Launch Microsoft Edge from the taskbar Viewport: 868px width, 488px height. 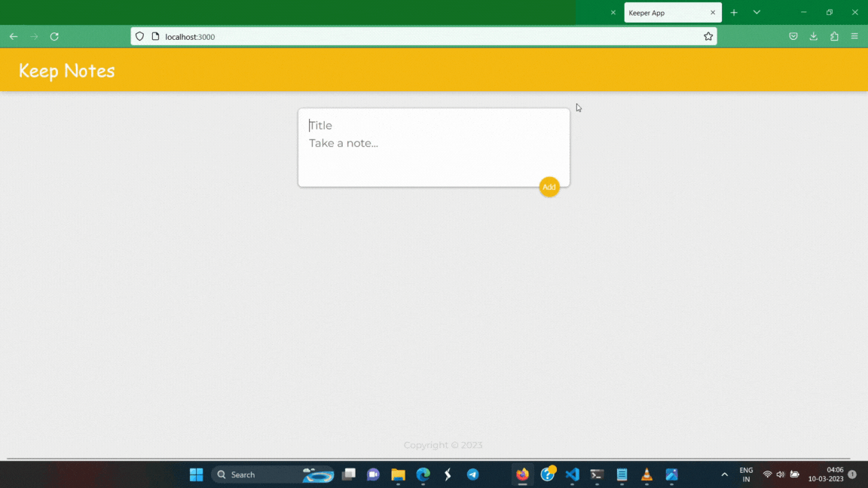pyautogui.click(x=423, y=474)
